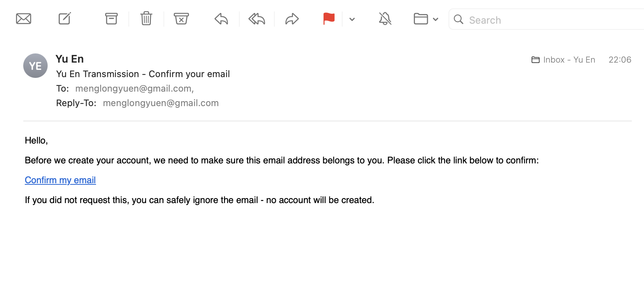Image resolution: width=644 pixels, height=284 pixels.
Task: Toggle the red flag on this message
Action: point(329,19)
